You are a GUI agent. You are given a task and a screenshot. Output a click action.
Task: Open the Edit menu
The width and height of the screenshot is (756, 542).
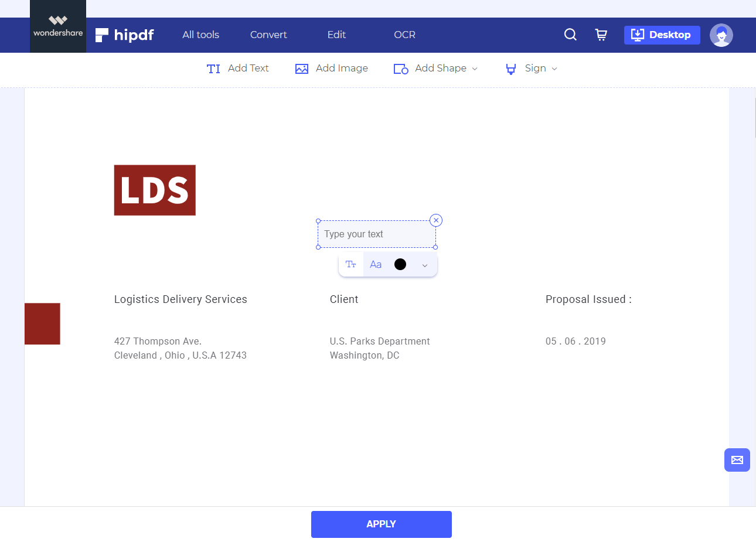[x=336, y=35]
